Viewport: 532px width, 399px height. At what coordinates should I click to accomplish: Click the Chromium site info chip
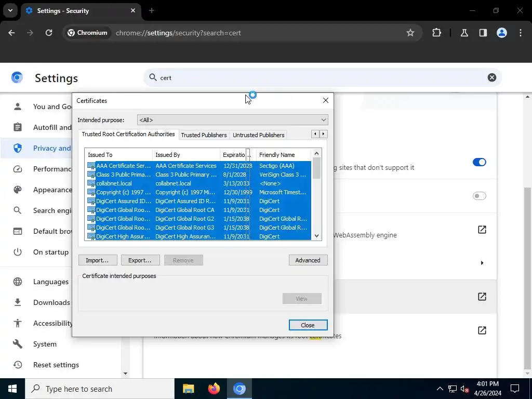[x=87, y=33]
